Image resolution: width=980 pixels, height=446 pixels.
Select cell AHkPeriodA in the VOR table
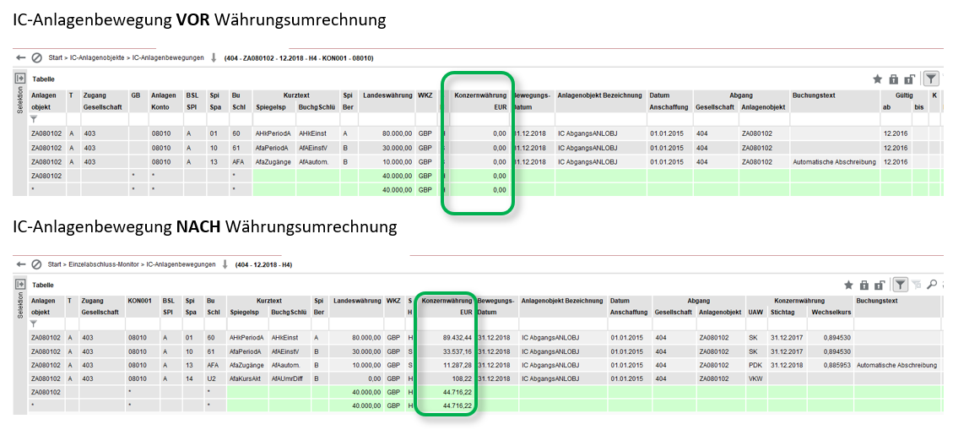[x=274, y=133]
